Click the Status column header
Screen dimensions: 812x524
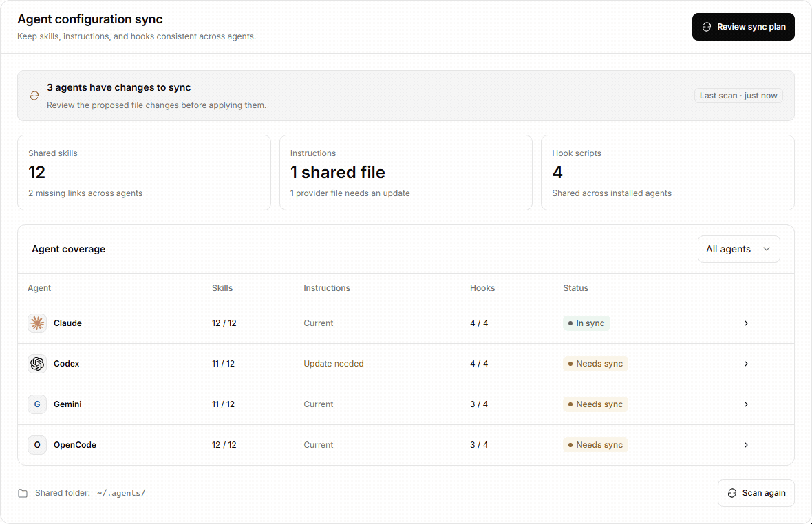tap(576, 288)
